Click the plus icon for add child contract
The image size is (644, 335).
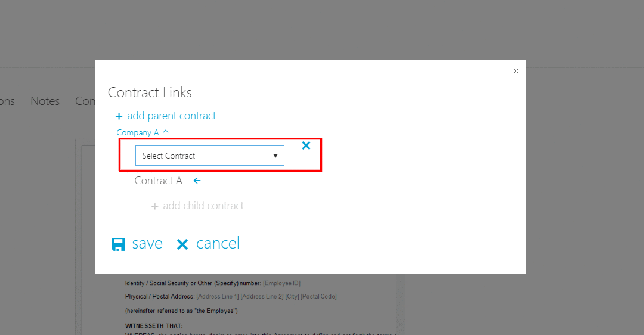click(x=155, y=206)
